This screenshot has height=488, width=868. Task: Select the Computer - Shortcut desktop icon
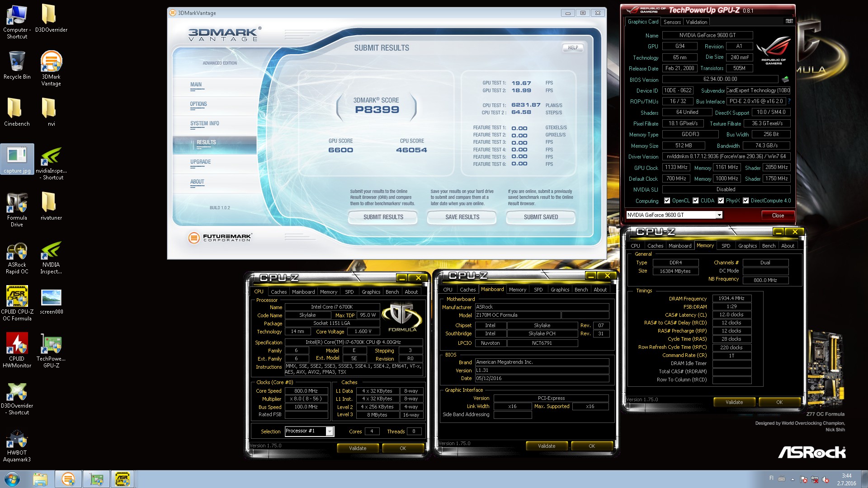tap(17, 22)
